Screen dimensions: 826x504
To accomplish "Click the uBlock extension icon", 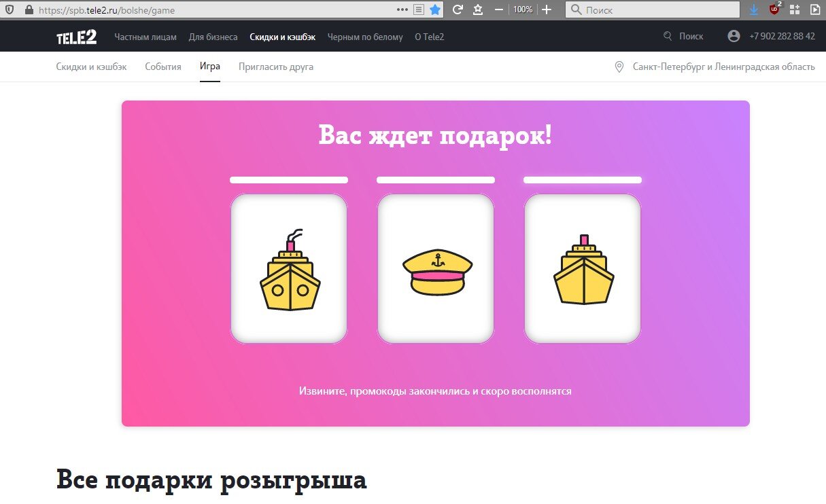I will pos(774,10).
